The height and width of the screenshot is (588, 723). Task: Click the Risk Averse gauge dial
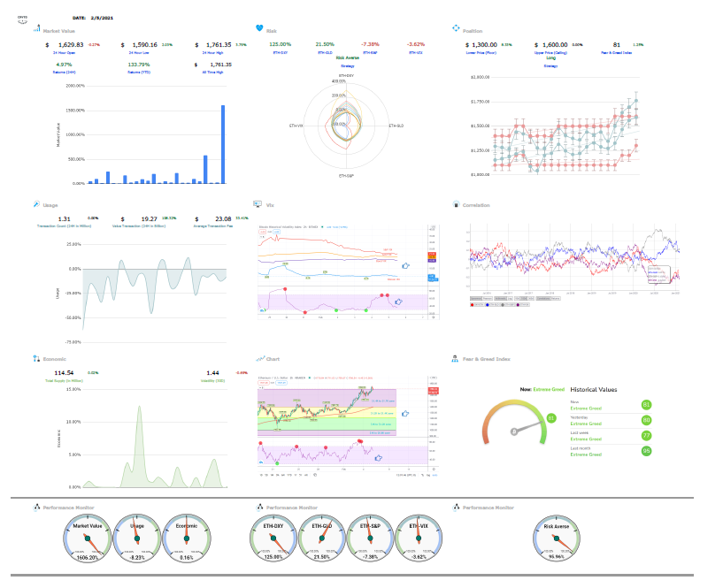point(556,538)
